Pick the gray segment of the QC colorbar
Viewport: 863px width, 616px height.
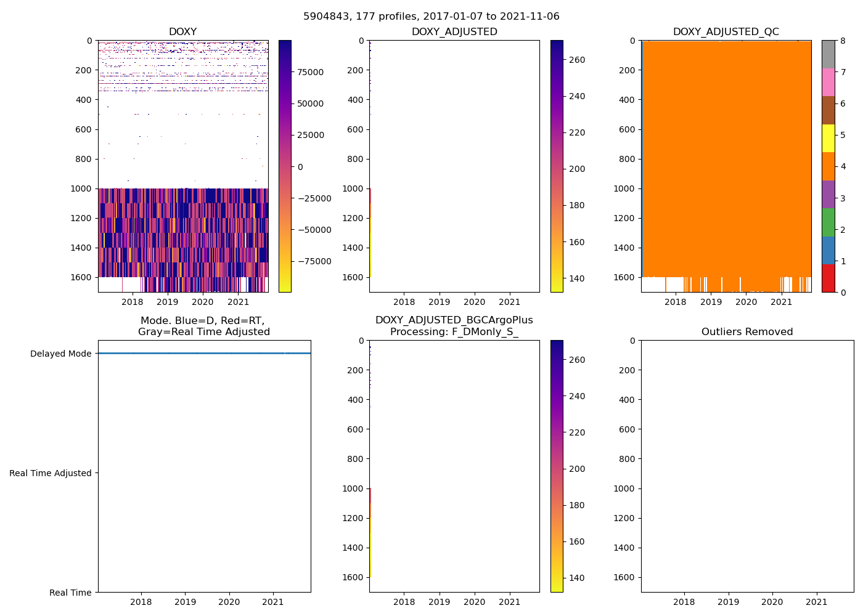coord(828,54)
